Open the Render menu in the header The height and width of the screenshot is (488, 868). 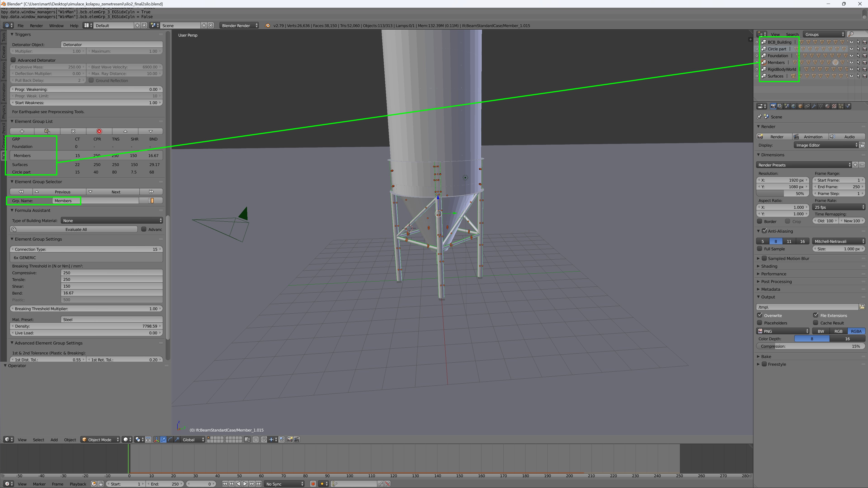[x=36, y=25]
